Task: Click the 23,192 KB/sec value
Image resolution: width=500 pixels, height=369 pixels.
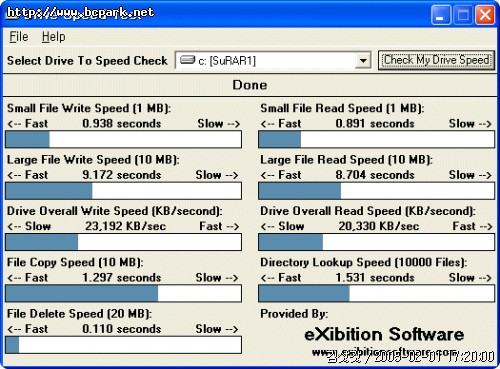Action: 125,226
